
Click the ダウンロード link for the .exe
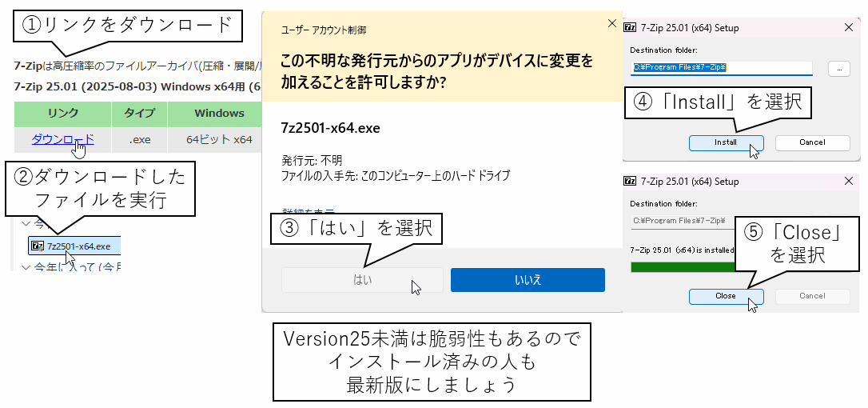point(62,139)
